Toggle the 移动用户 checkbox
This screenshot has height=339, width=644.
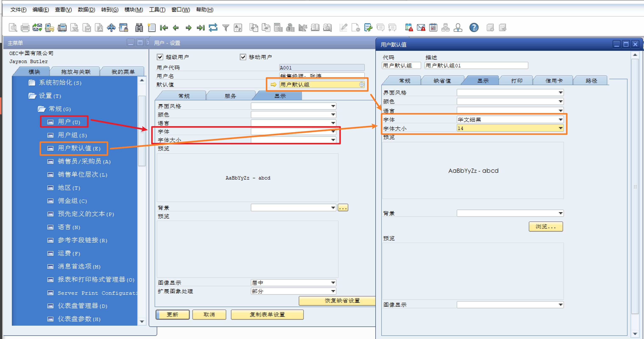pos(243,57)
